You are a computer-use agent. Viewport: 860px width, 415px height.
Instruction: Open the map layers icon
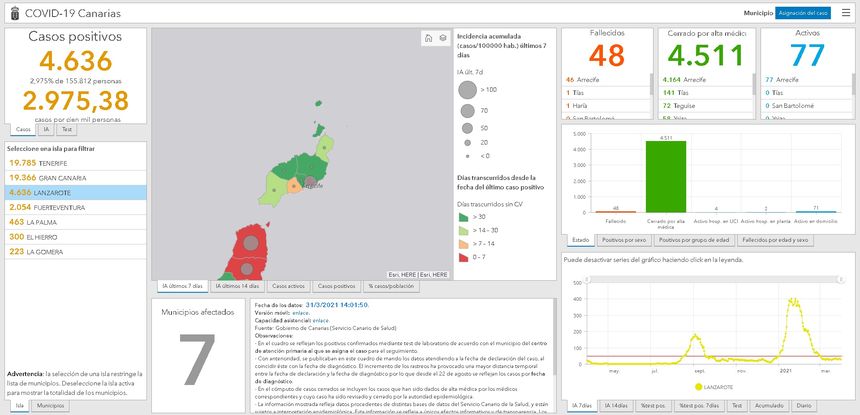[442, 38]
